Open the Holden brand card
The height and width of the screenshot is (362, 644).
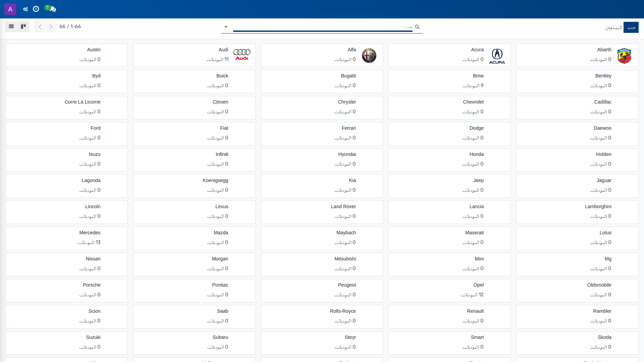click(577, 160)
